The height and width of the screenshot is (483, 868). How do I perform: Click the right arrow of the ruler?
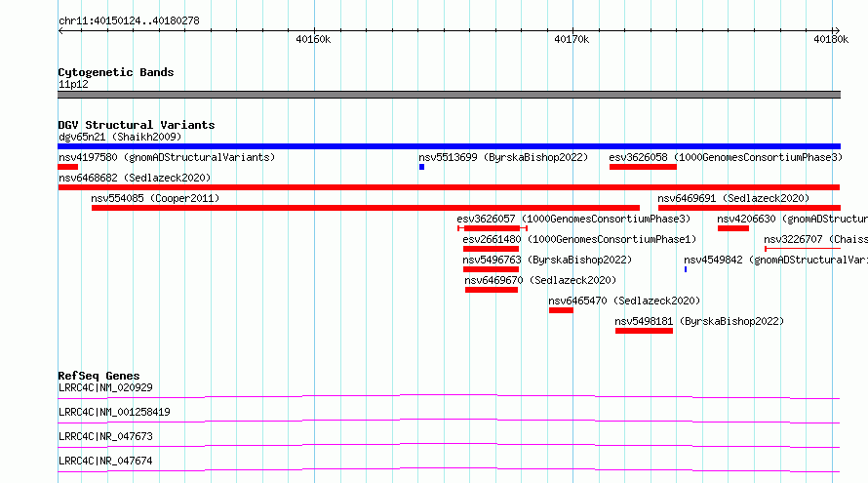pyautogui.click(x=837, y=30)
